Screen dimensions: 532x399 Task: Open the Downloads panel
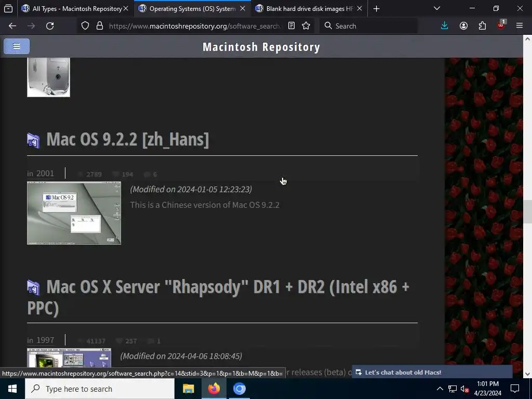pyautogui.click(x=445, y=26)
